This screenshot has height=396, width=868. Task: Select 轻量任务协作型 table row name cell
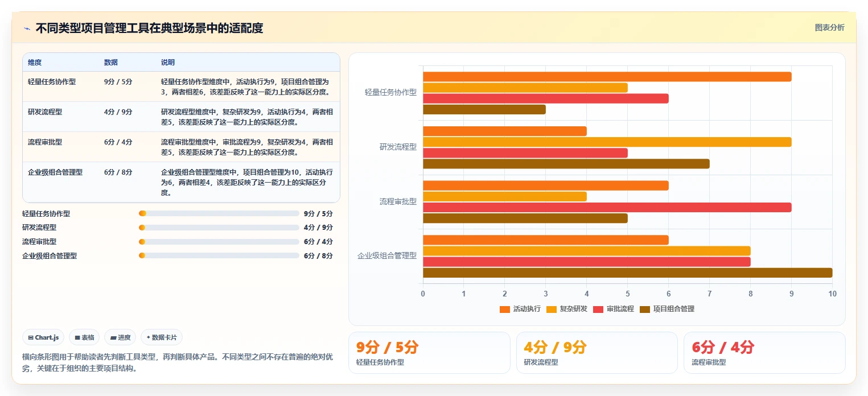pos(52,81)
